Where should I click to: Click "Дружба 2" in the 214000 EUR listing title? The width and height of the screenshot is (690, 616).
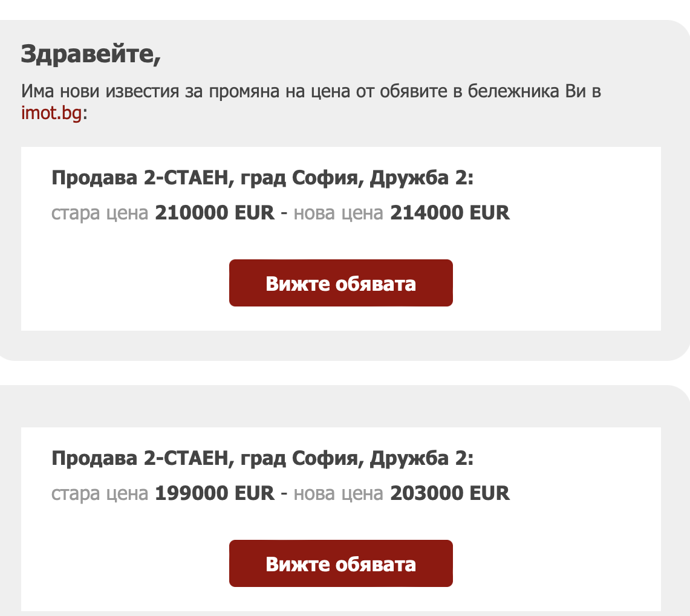(x=421, y=178)
